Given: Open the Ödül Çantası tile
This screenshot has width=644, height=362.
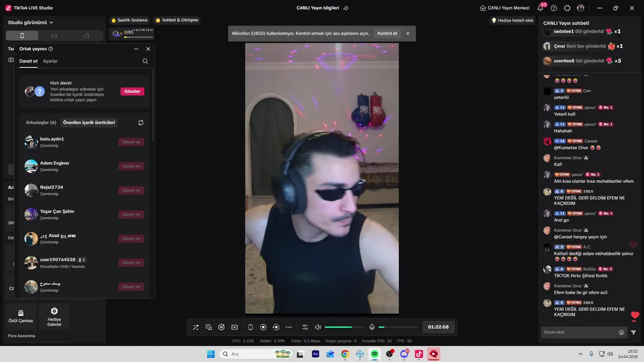Looking at the screenshot, I should point(21,316).
